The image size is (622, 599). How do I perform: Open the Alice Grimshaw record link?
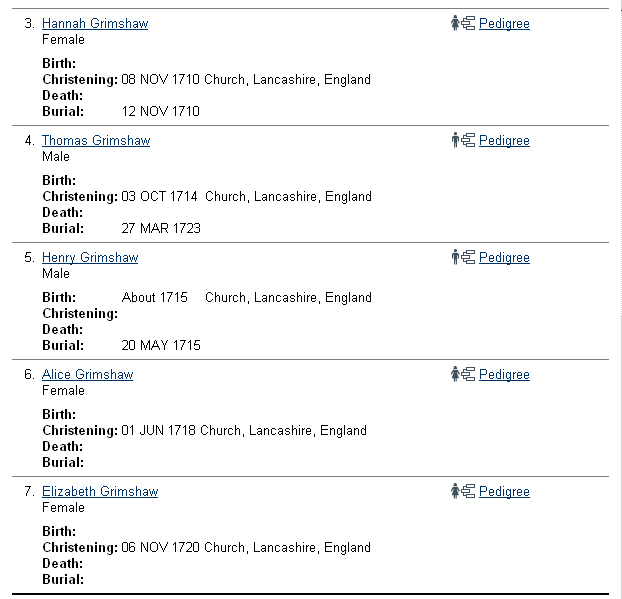[87, 374]
